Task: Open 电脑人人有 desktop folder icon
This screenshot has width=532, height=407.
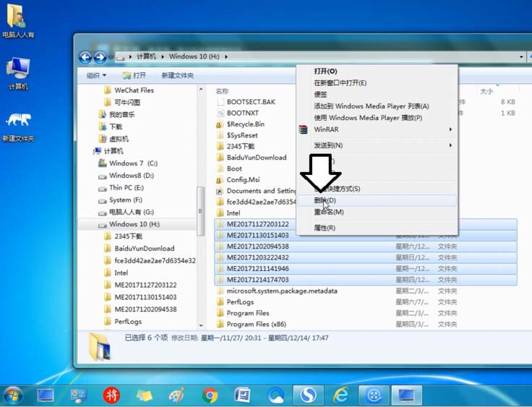Action: tap(17, 20)
